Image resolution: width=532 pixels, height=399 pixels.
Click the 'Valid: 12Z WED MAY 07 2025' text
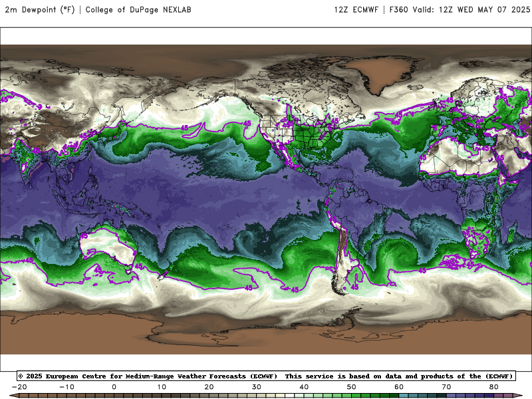coord(471,10)
